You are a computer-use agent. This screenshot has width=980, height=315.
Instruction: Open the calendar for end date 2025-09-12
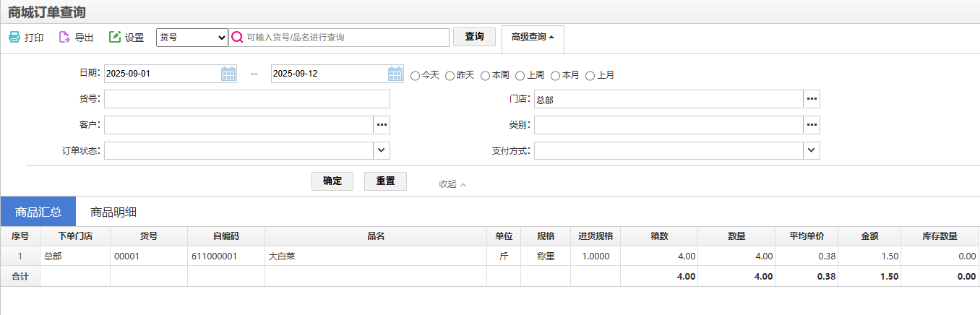click(x=395, y=74)
